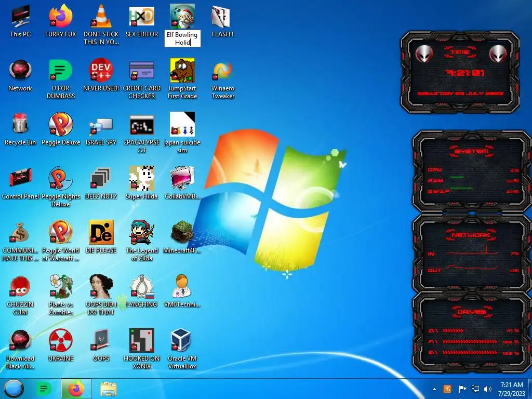Open the Action Center flag icon
The image size is (532, 399).
(x=462, y=389)
